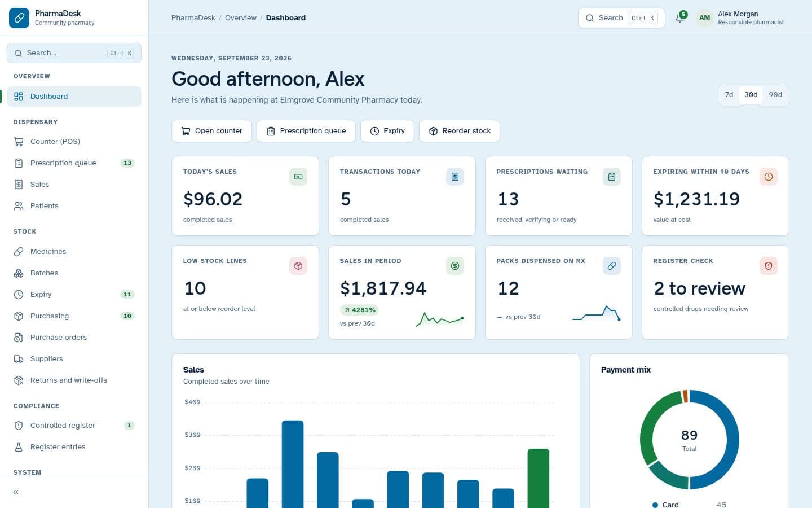The height and width of the screenshot is (508, 812).
Task: Click the Prescriptions Waiting clipboard icon
Action: (x=612, y=177)
